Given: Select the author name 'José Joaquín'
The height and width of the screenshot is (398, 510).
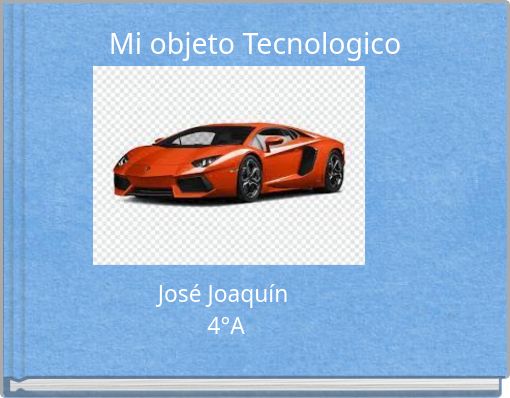Looking at the screenshot, I should coord(222,295).
